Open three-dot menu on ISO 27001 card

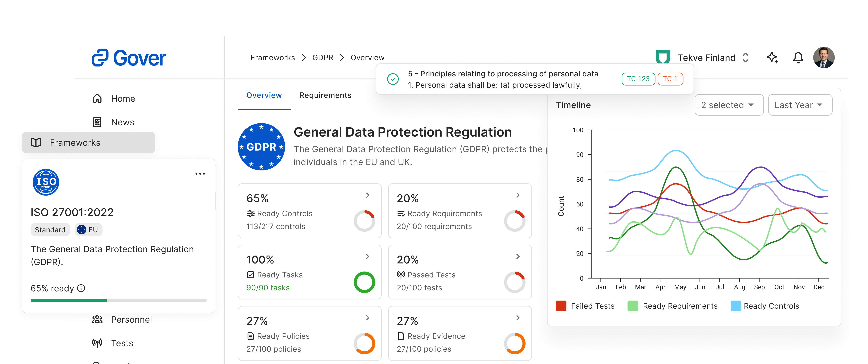pos(200,174)
